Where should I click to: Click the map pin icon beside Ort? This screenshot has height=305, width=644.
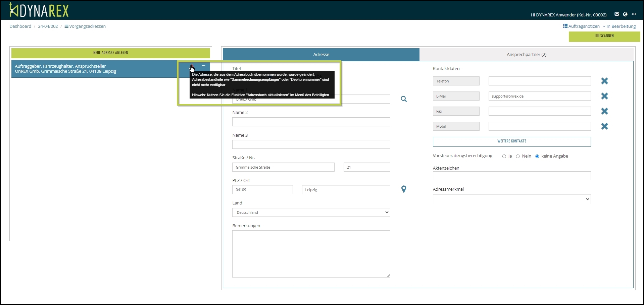tap(404, 189)
